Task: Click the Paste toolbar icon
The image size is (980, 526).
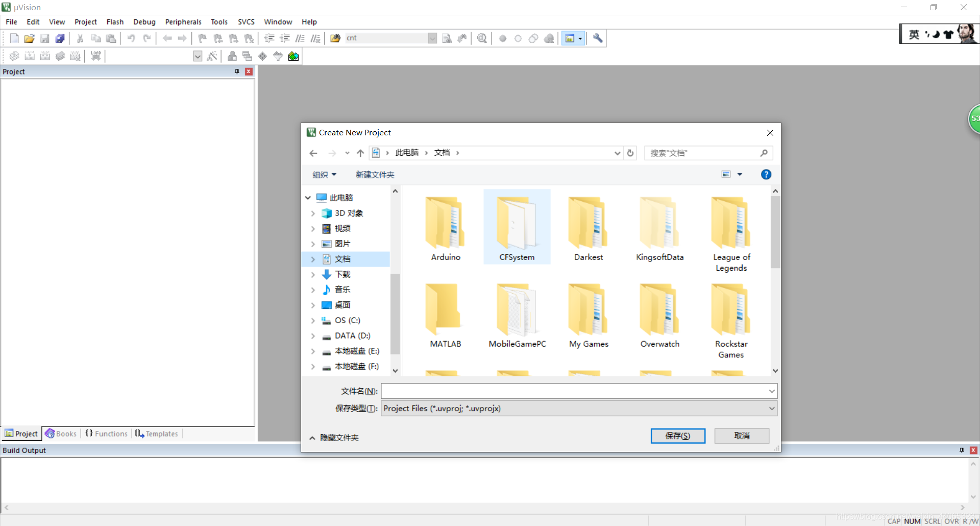Action: click(111, 38)
